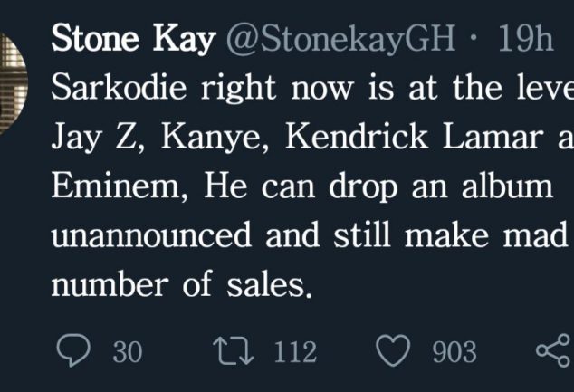The height and width of the screenshot is (392, 574).
Task: Open the Stone Kay display name
Action: 134,40
